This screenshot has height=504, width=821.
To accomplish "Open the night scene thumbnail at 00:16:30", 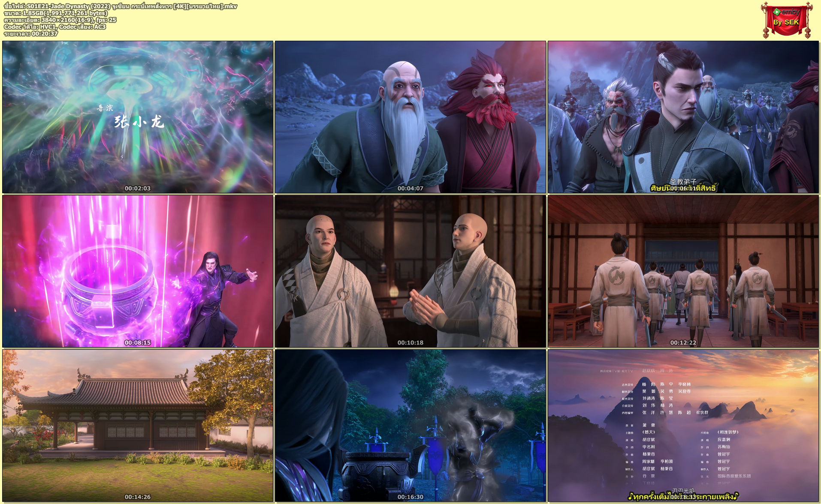I will coord(410,426).
